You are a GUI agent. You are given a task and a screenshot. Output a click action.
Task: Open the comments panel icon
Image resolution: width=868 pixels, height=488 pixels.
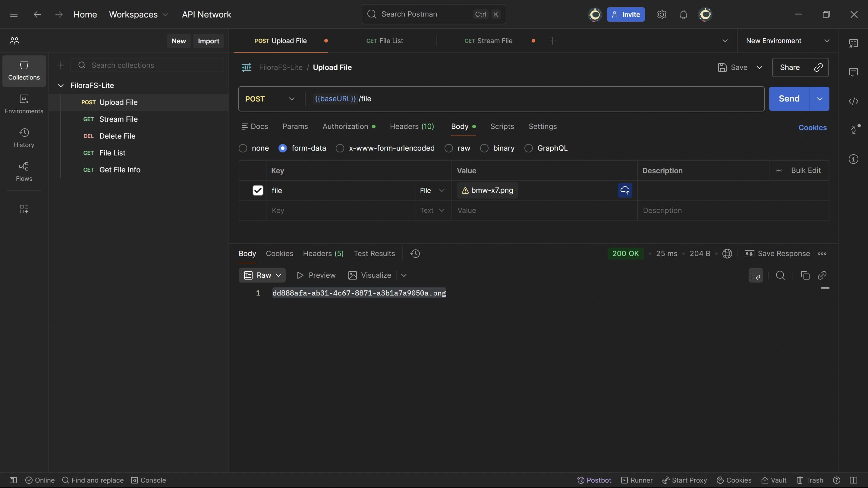point(853,72)
